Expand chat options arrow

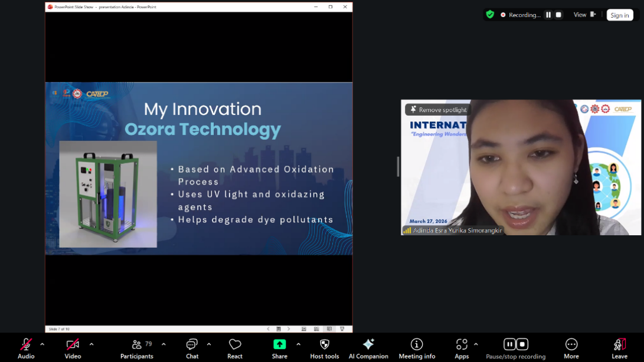click(x=209, y=344)
